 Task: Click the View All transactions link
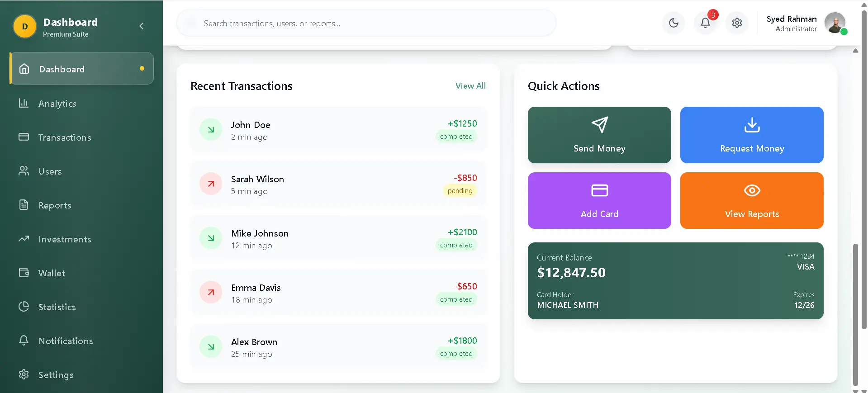point(470,86)
